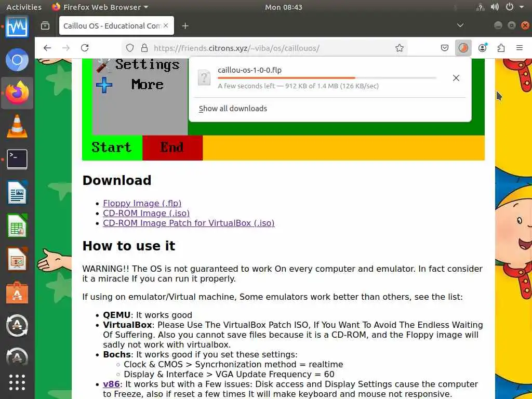Open the Extensions puzzle icon

coord(501,48)
